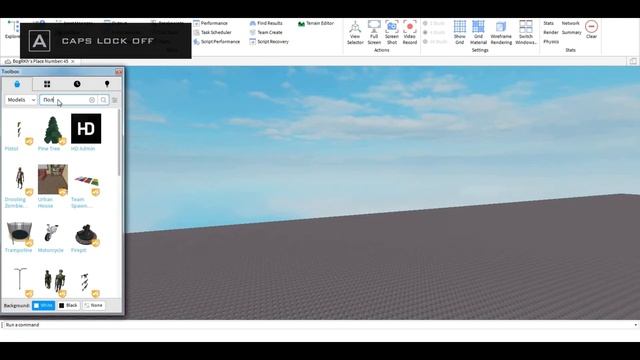Open the Firepit name link
640x360 pixels.
79,250
